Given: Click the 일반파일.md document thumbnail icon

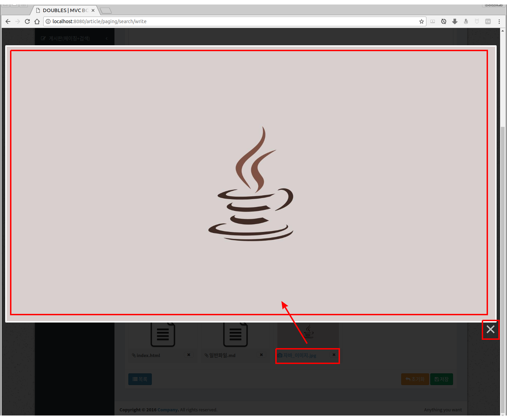Looking at the screenshot, I should [x=236, y=334].
